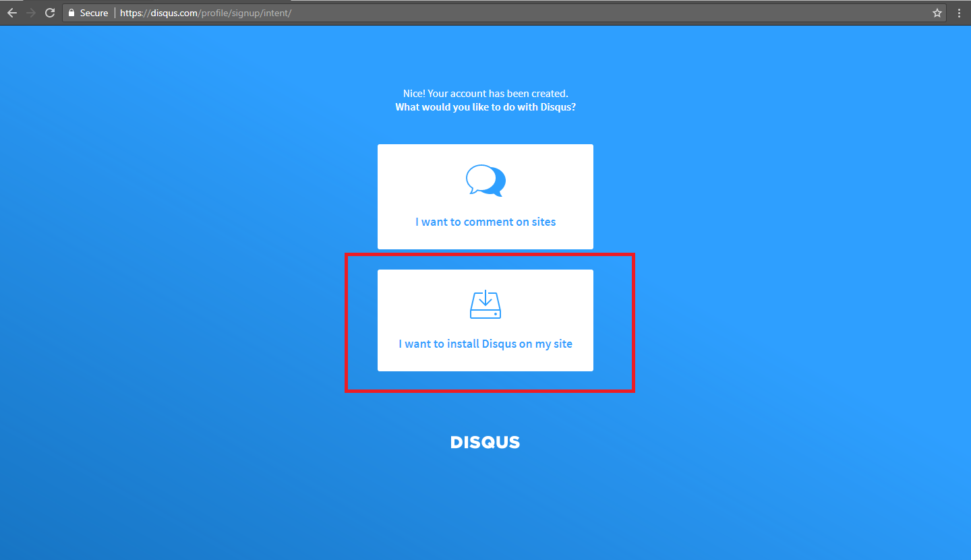Click the secure padlock icon
The height and width of the screenshot is (560, 971).
tap(72, 13)
